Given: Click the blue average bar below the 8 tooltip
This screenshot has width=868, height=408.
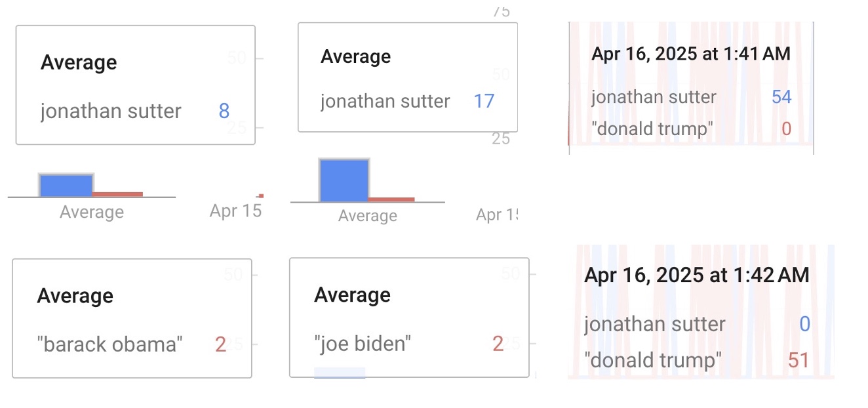Looking at the screenshot, I should pos(66,185).
